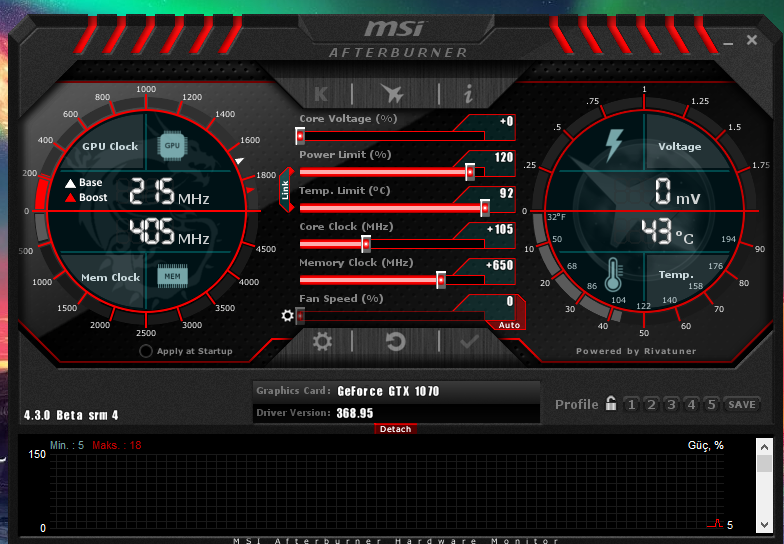Click the Güç, % graph label
This screenshot has height=544, width=784.
tap(706, 446)
